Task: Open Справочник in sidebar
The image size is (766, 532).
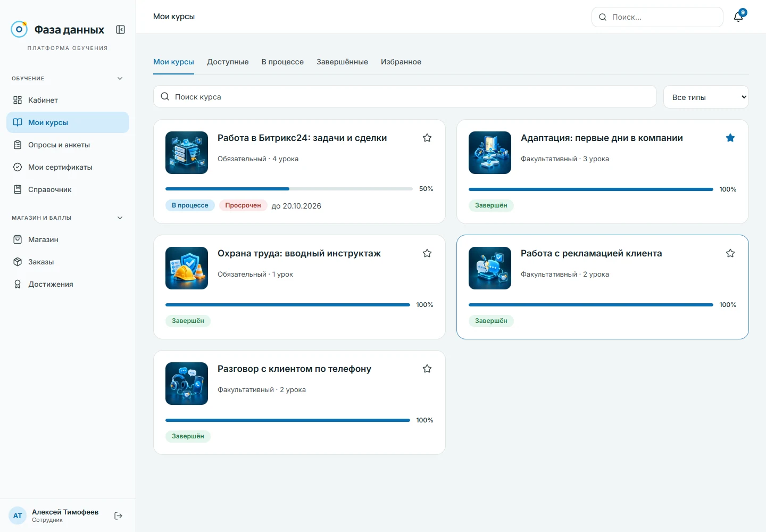Action: (68, 189)
